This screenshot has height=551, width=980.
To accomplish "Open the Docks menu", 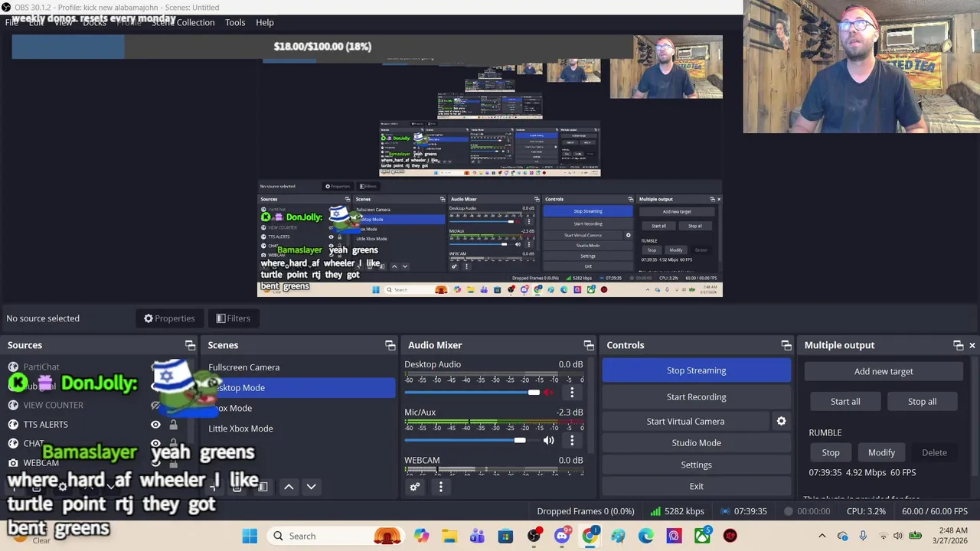I will tap(94, 22).
